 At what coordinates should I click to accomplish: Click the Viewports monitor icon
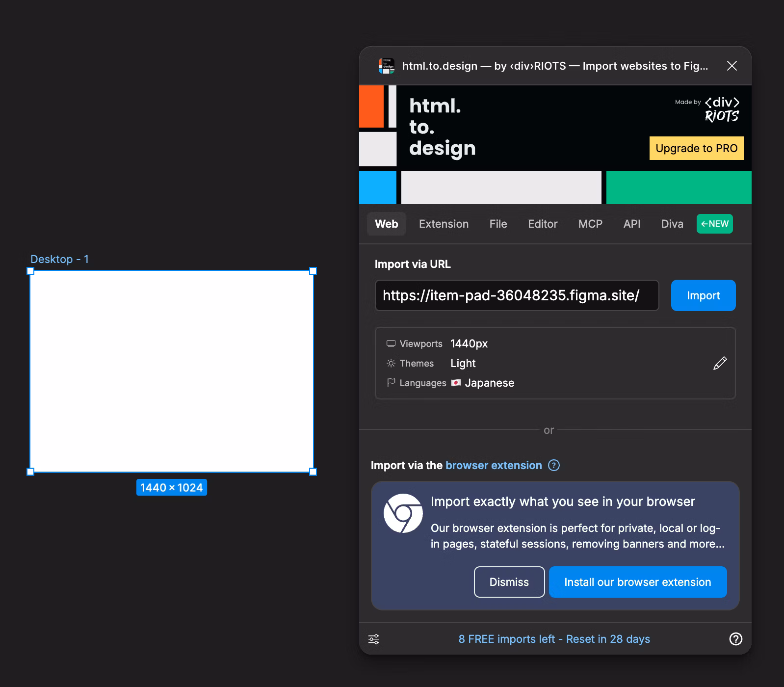coord(391,343)
